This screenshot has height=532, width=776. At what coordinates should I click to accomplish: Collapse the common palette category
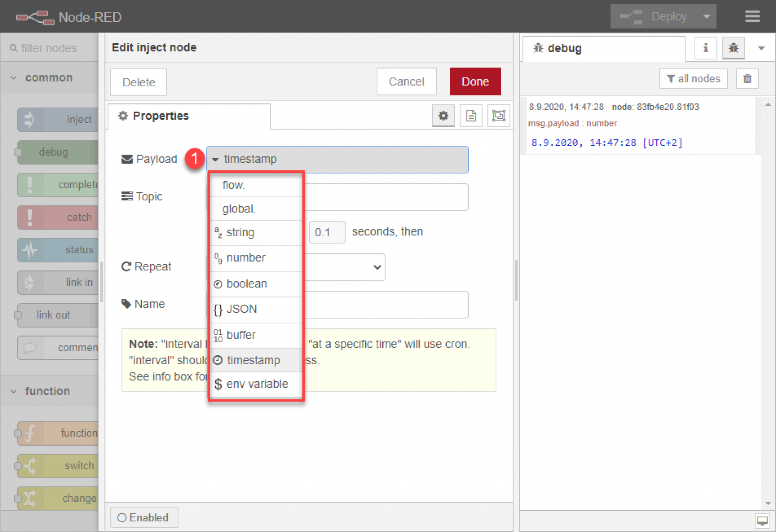[x=14, y=78]
